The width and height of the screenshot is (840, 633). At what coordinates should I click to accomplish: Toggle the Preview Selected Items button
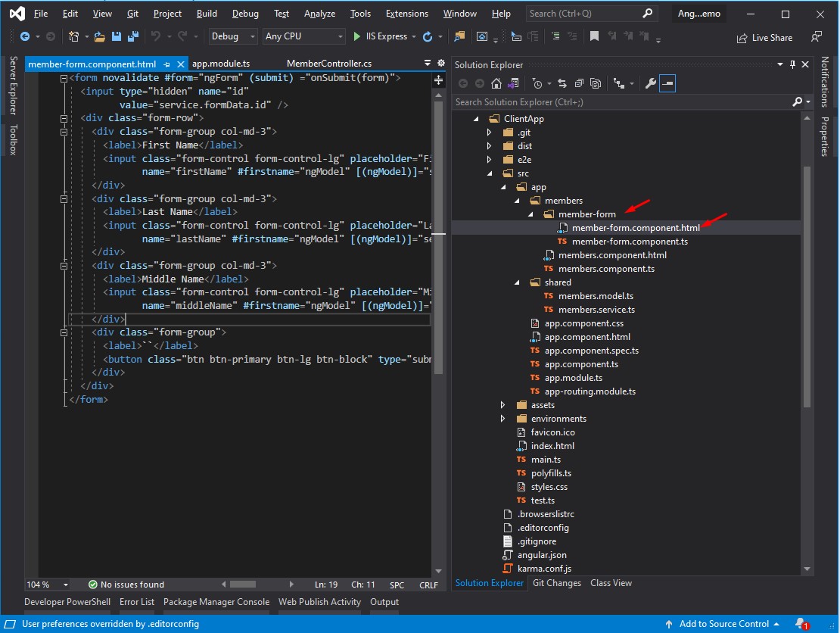[x=666, y=83]
